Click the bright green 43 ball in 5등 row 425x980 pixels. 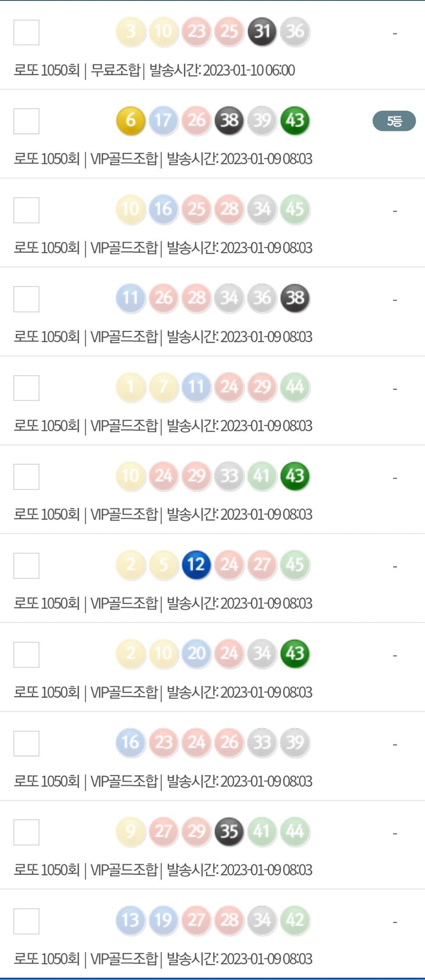tap(295, 120)
